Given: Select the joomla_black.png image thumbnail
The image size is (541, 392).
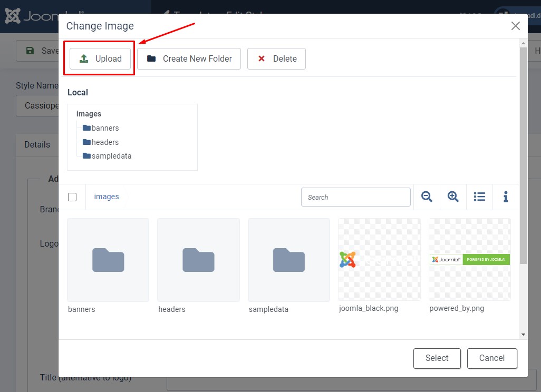Looking at the screenshot, I should pyautogui.click(x=379, y=259).
